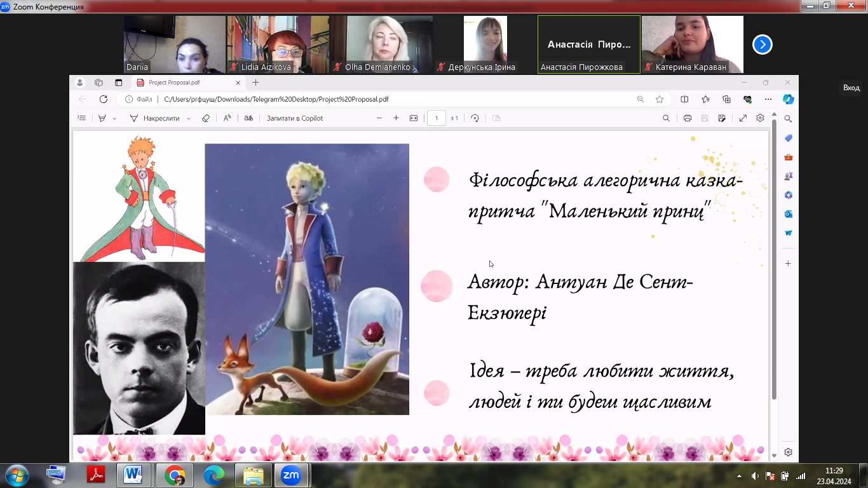This screenshot has height=488, width=868.
Task: Open File Explorer from taskbar
Action: click(x=254, y=475)
